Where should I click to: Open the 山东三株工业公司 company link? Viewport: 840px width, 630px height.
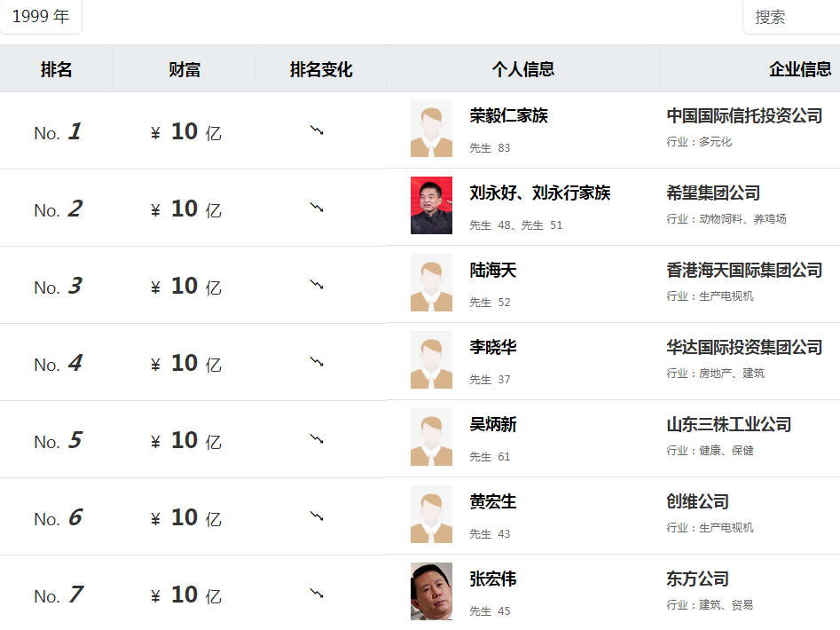728,425
